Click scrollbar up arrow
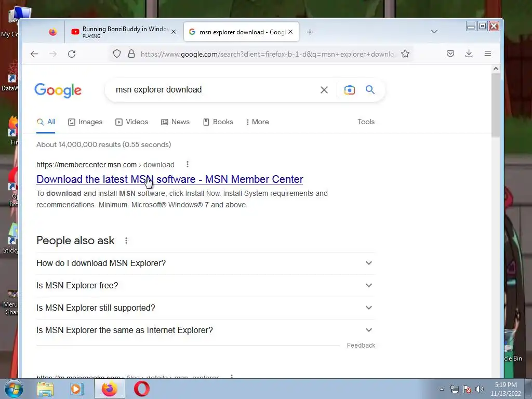This screenshot has width=532, height=399. click(x=495, y=69)
